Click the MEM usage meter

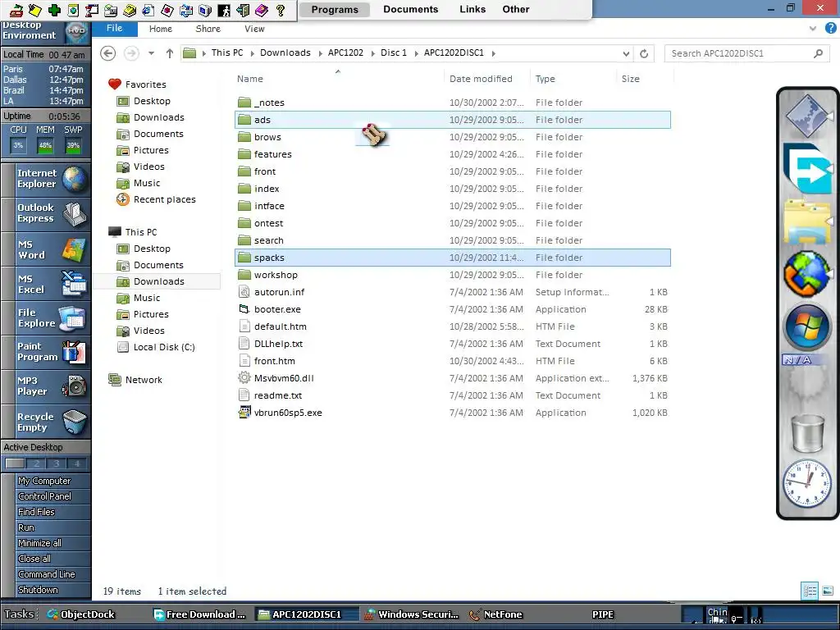click(46, 145)
